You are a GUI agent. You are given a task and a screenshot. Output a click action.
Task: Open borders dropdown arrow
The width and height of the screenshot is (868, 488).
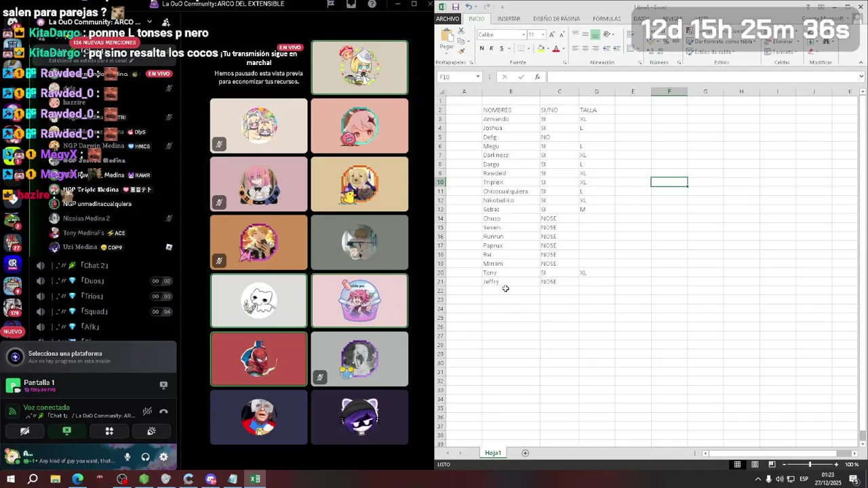[x=529, y=48]
